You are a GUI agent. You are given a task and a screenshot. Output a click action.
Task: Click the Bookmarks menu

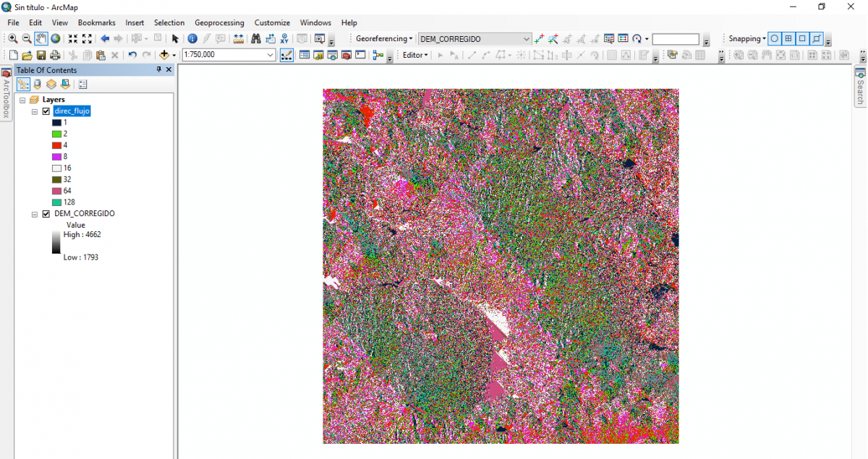(96, 22)
